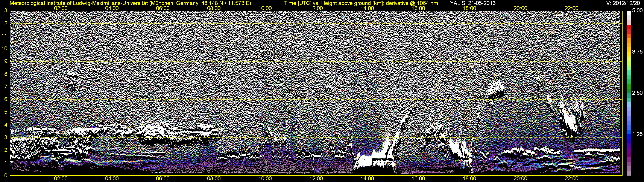Click the 12:00 label on the bottom time axis
Screen dimensions: 644x182
[316, 179]
